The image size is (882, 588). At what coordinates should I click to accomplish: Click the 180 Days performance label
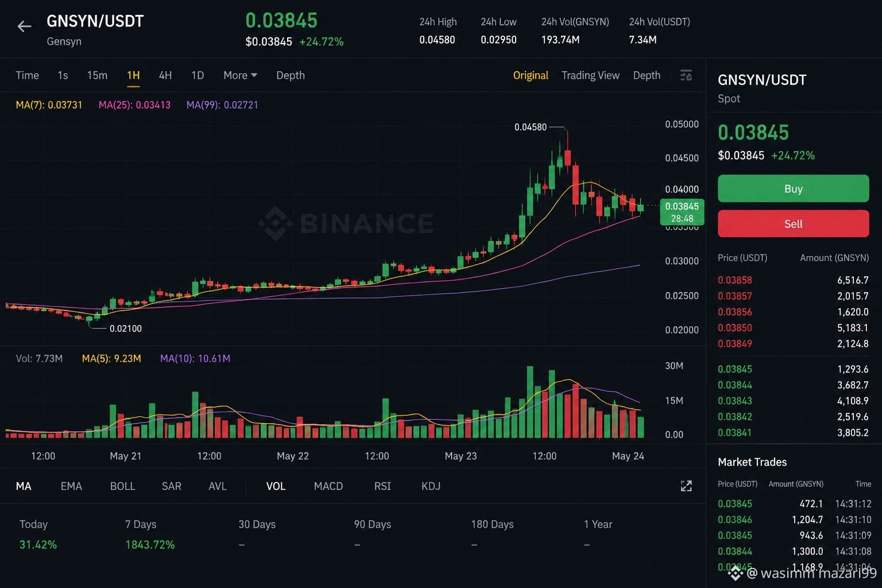click(x=492, y=524)
